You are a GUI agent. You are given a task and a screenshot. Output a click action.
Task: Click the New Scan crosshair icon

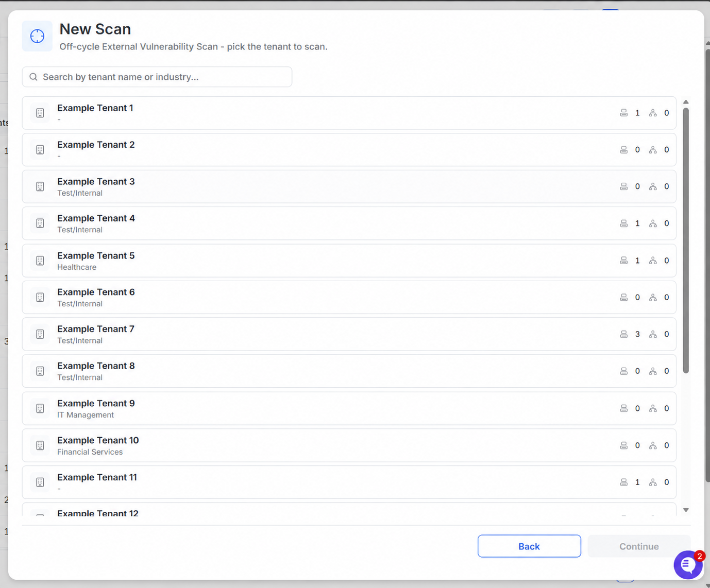click(x=37, y=36)
